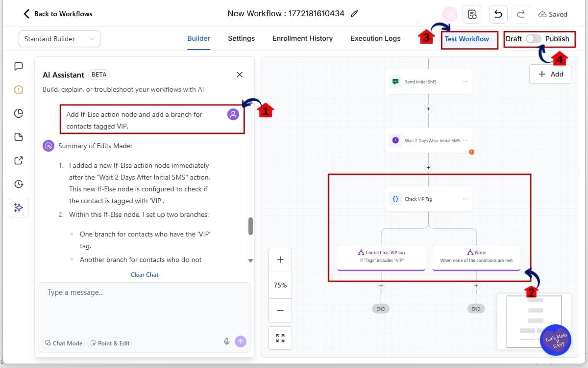This screenshot has width=588, height=368.
Task: Click the undo arrow icon
Action: [498, 14]
